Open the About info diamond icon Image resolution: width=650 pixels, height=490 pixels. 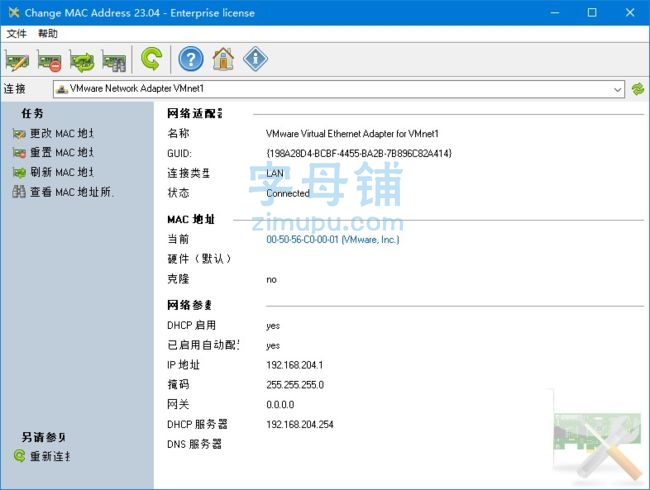click(255, 59)
